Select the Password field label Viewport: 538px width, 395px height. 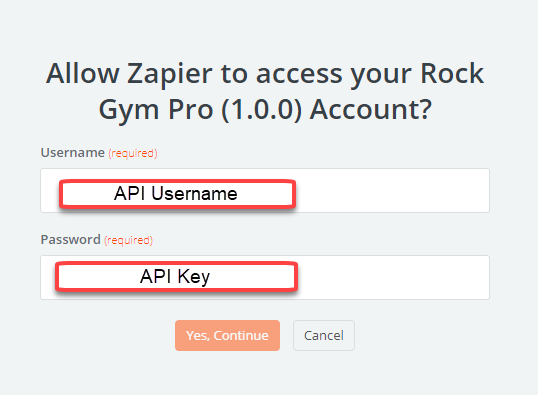pos(70,240)
